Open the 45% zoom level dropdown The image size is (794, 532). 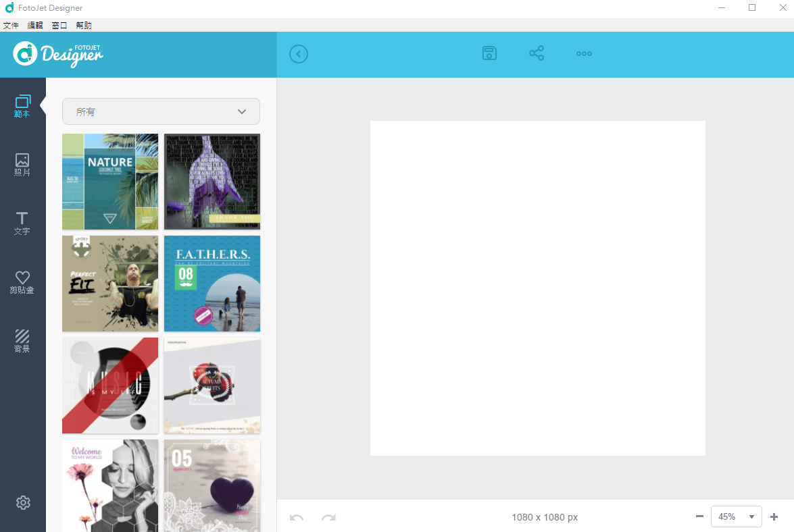737,516
